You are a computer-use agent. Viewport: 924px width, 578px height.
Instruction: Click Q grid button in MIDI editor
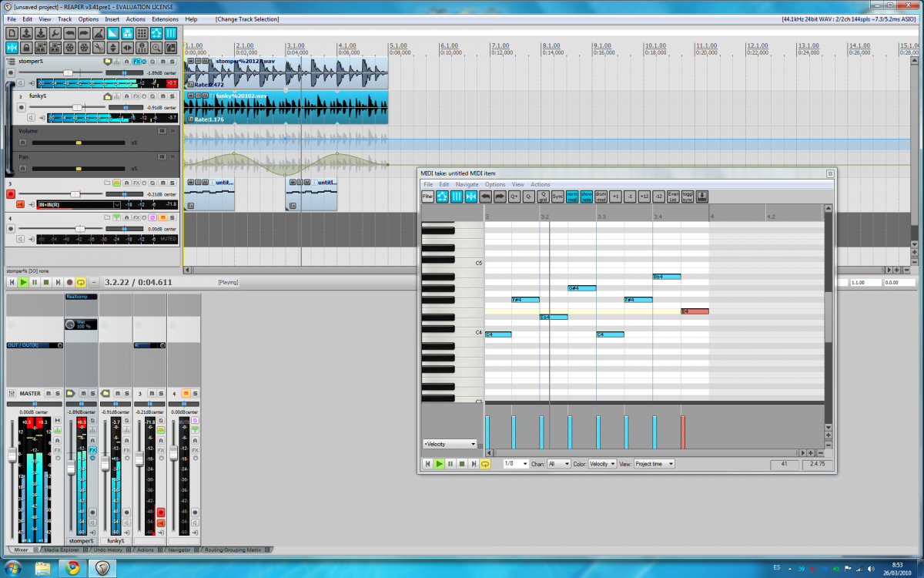coord(544,197)
